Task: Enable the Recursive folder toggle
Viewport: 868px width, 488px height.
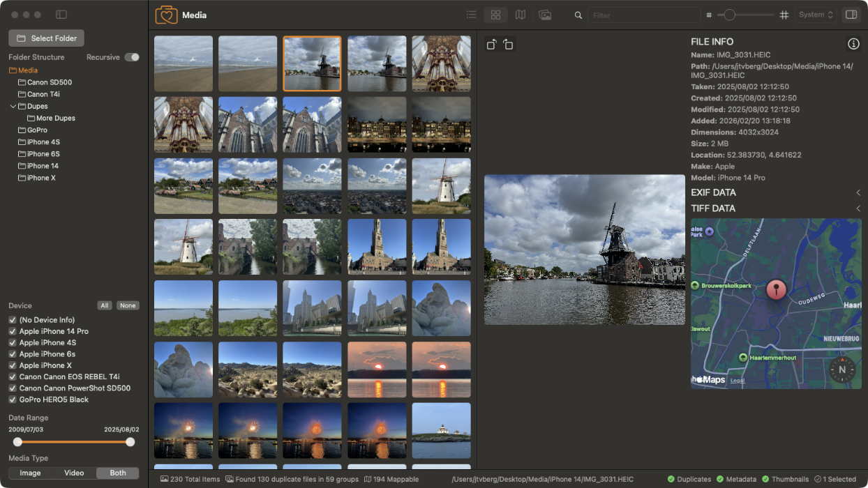Action: tap(131, 56)
